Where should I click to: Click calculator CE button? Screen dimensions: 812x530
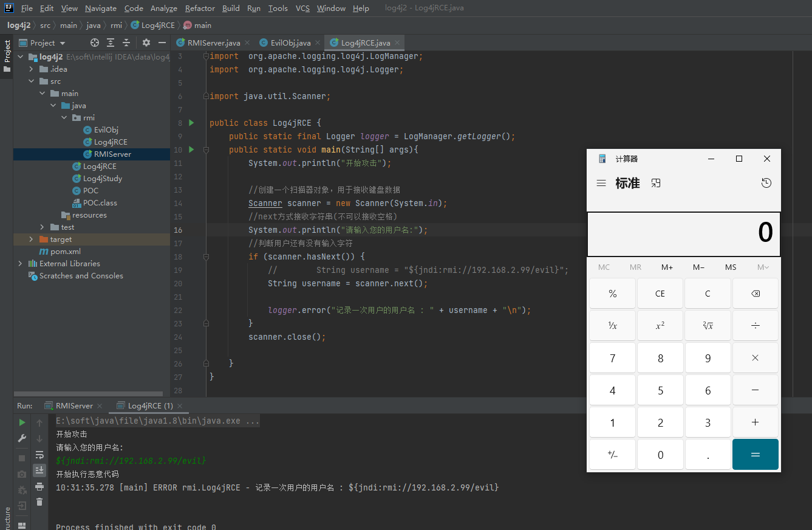tap(660, 294)
